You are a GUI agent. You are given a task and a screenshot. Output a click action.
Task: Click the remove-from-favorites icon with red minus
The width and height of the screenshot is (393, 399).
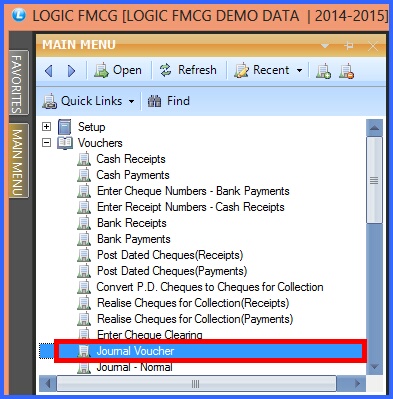[347, 71]
